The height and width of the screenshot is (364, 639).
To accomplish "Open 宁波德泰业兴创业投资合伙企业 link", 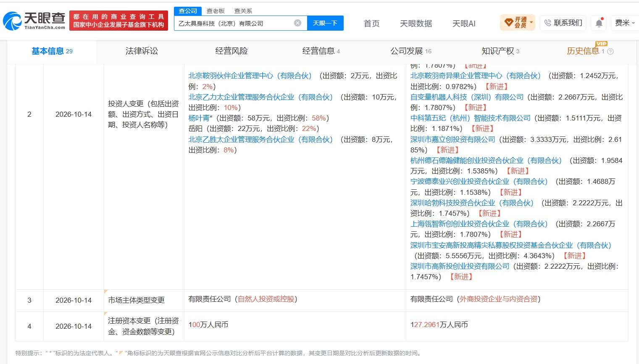I will click(x=479, y=181).
